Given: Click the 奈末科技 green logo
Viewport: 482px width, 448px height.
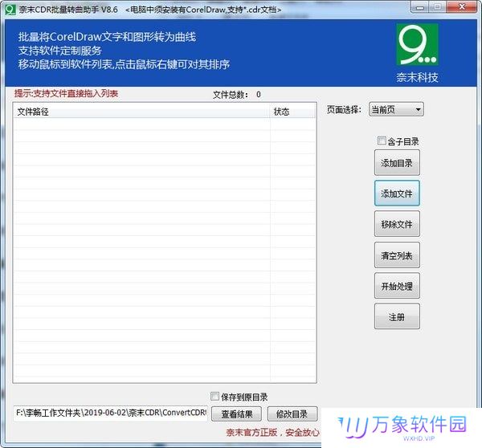Looking at the screenshot, I should point(417,44).
